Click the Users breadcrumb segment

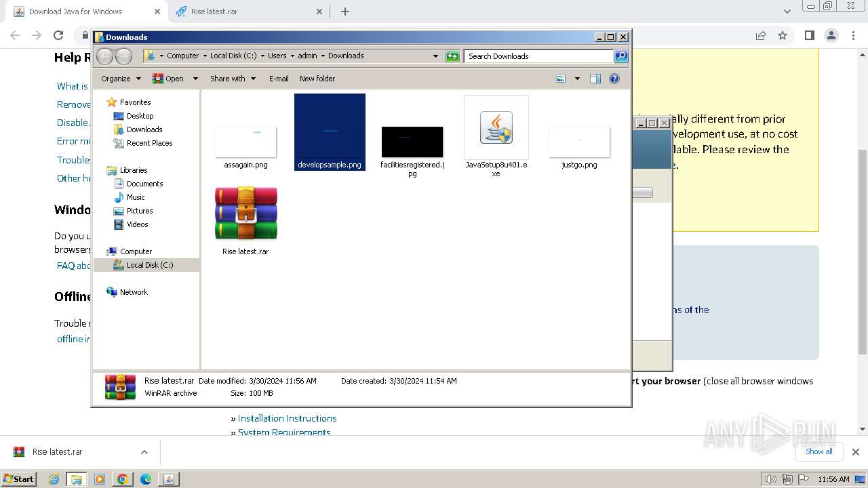[277, 56]
